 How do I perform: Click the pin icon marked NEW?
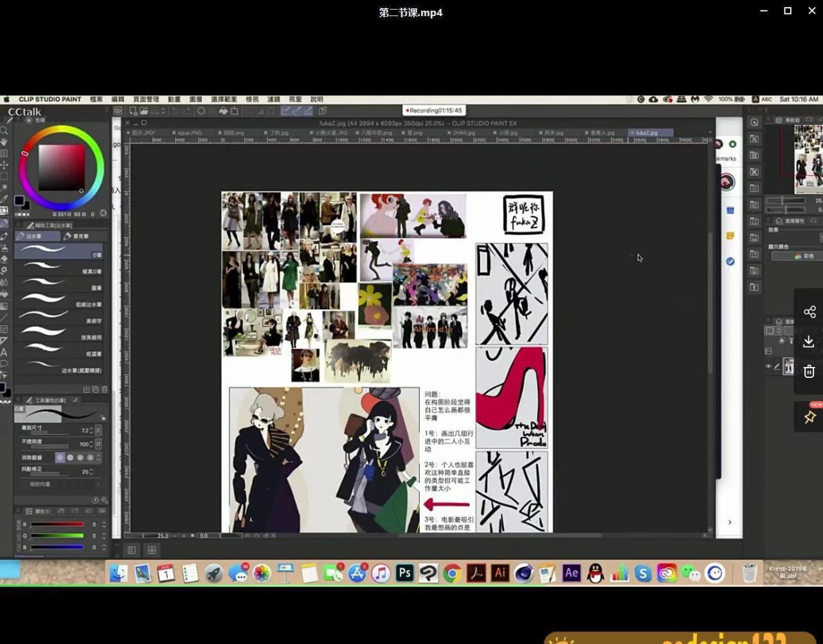(x=809, y=417)
